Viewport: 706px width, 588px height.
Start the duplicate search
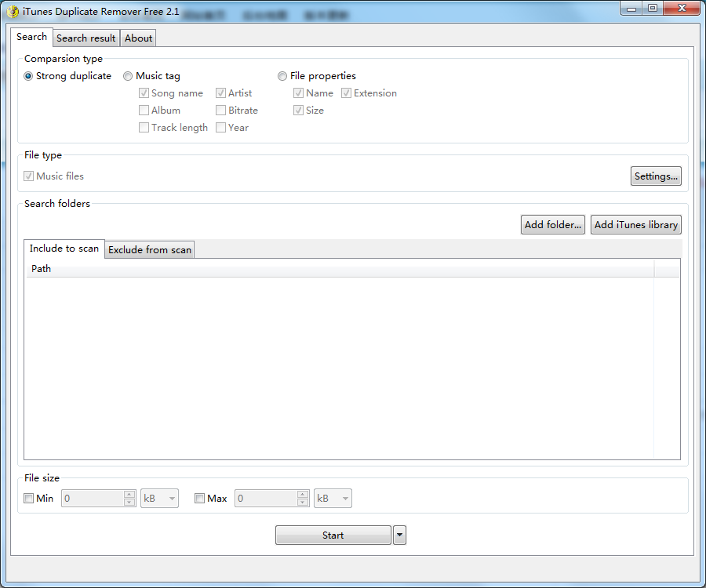pos(333,535)
